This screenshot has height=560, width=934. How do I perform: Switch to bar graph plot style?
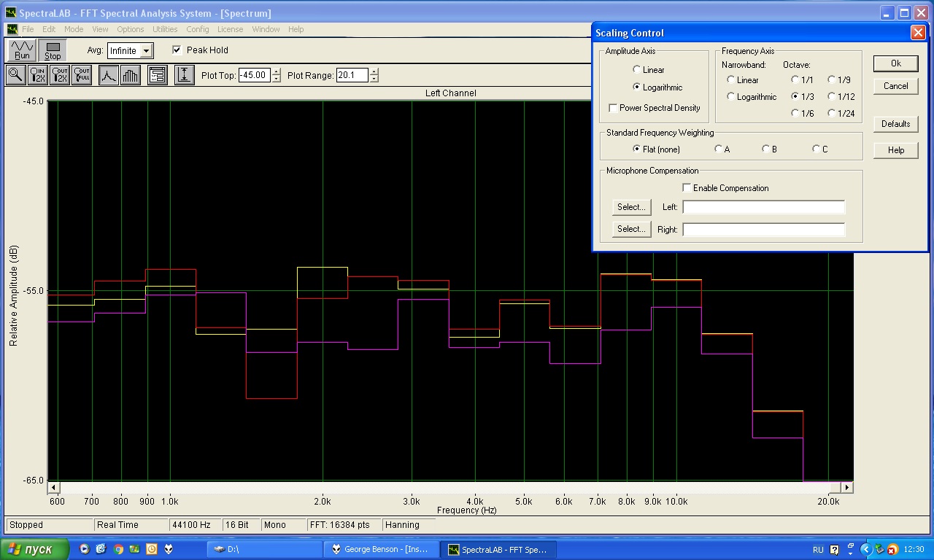[130, 75]
